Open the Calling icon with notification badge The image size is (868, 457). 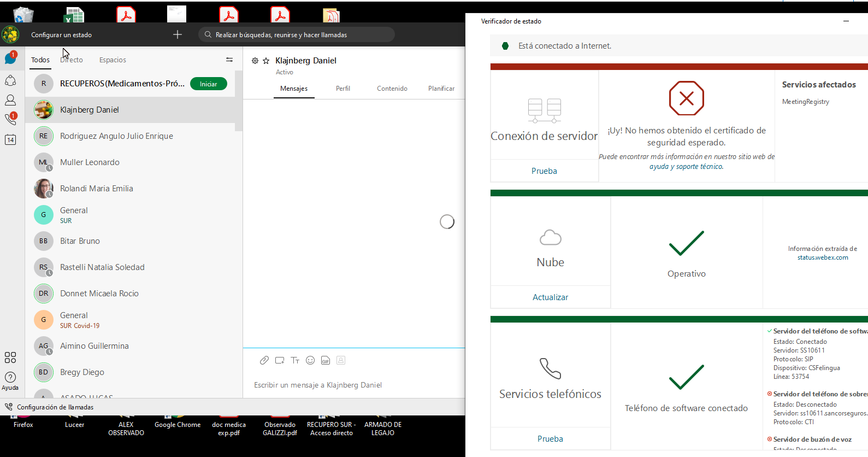click(10, 119)
